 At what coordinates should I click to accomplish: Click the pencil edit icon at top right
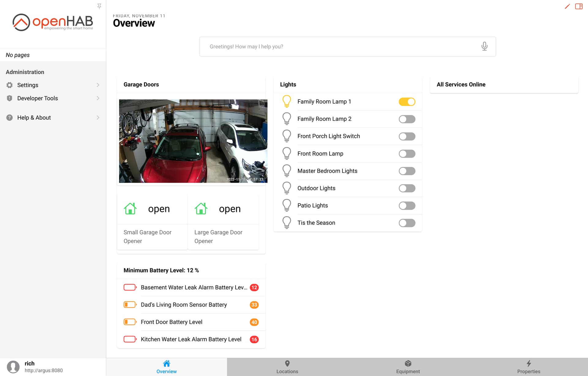click(567, 6)
